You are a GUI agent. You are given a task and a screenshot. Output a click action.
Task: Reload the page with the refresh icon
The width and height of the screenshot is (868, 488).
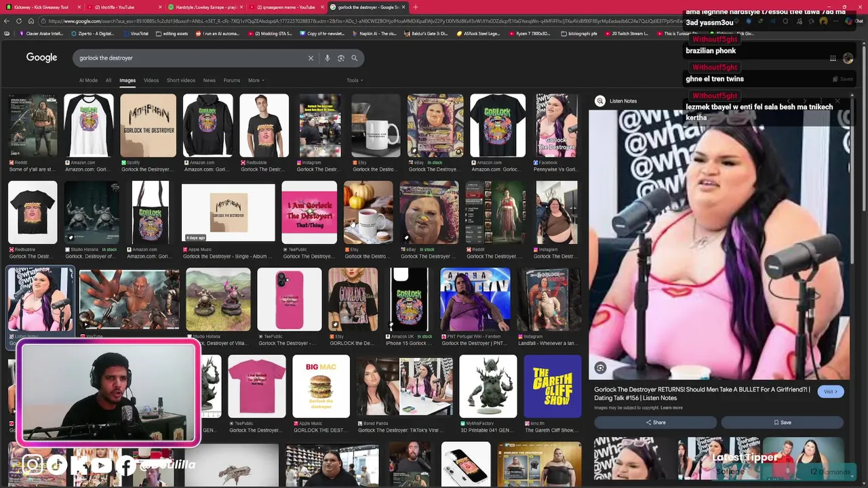pos(18,21)
